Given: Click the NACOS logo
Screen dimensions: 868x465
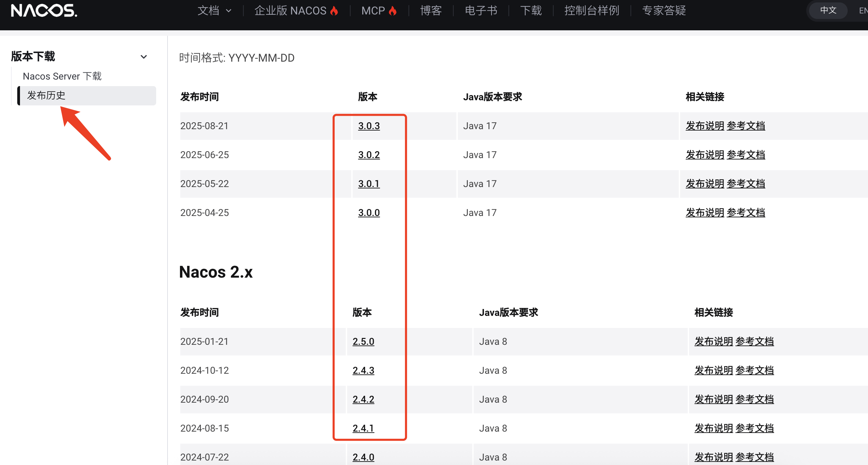Looking at the screenshot, I should pyautogui.click(x=43, y=10).
